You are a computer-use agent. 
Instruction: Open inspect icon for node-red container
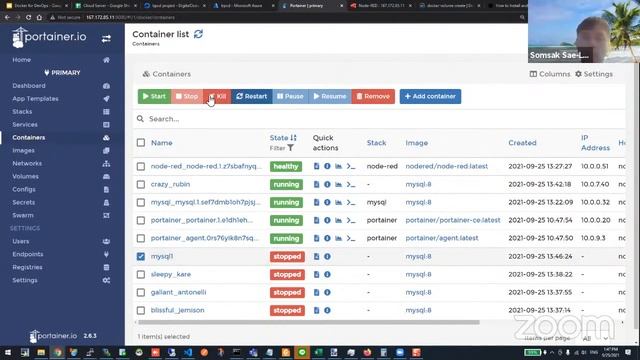tap(327, 166)
